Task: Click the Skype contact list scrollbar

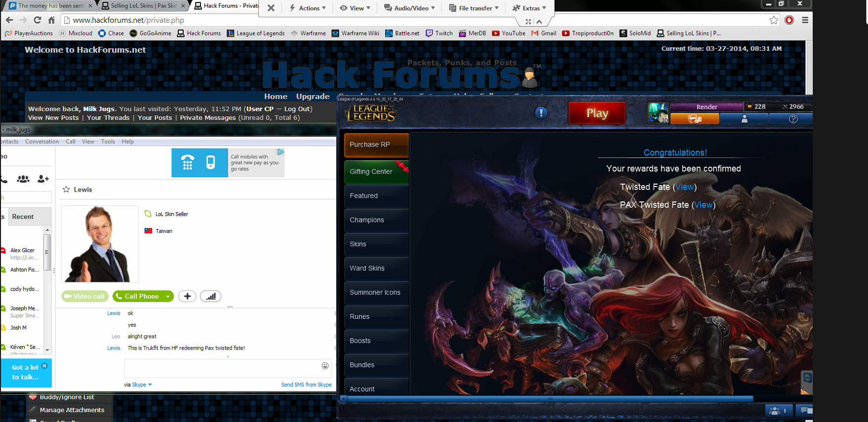Action: [47, 252]
